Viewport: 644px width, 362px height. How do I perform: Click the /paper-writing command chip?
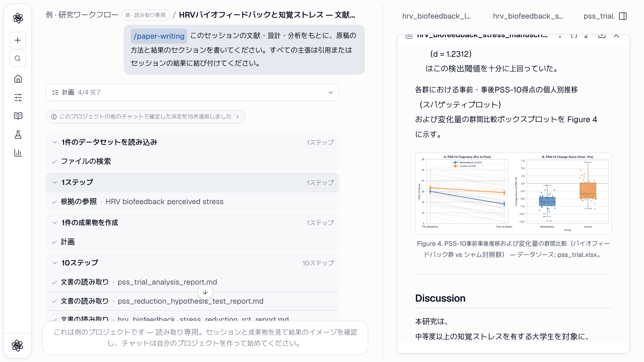pyautogui.click(x=159, y=36)
